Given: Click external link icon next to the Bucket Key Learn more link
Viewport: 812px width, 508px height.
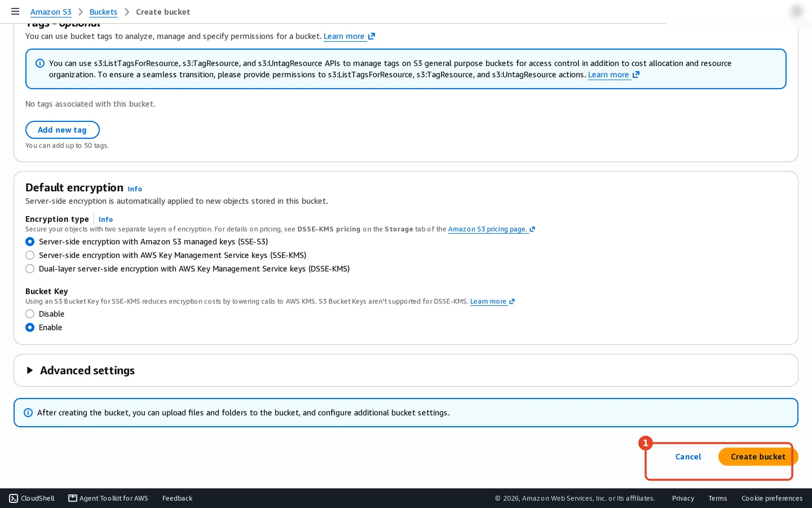Looking at the screenshot, I should click(x=512, y=301).
